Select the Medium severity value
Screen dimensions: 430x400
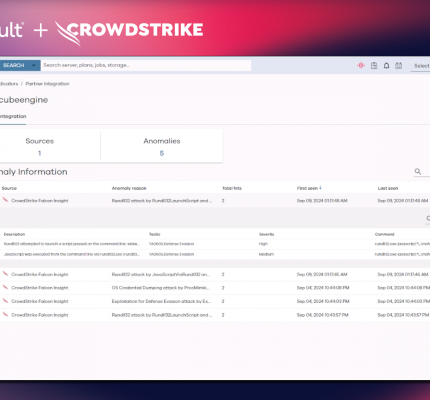[266, 254]
